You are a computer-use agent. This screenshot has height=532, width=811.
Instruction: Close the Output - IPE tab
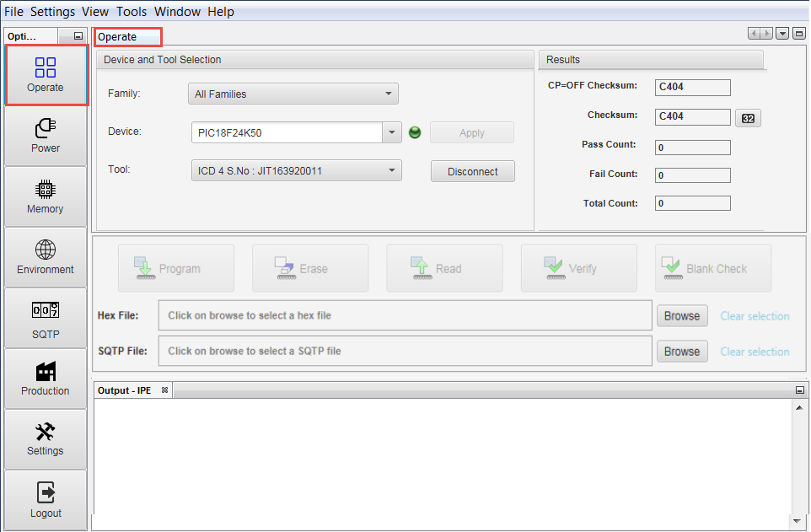pos(165,390)
